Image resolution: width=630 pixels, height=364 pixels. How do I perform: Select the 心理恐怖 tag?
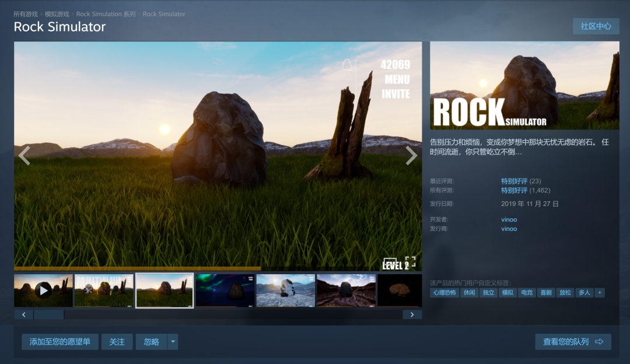444,293
